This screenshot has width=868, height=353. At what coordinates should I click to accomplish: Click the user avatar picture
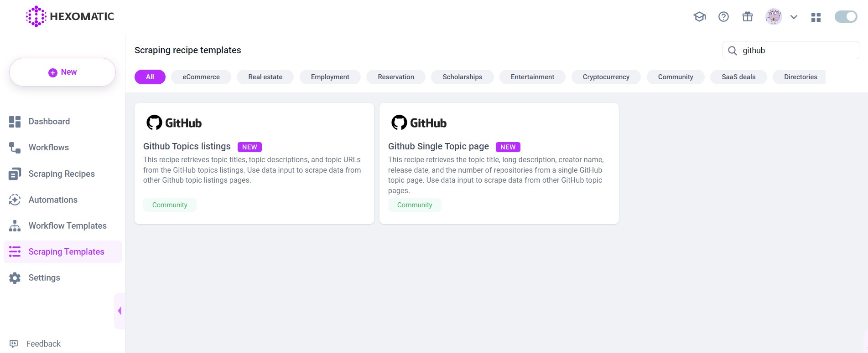click(774, 17)
